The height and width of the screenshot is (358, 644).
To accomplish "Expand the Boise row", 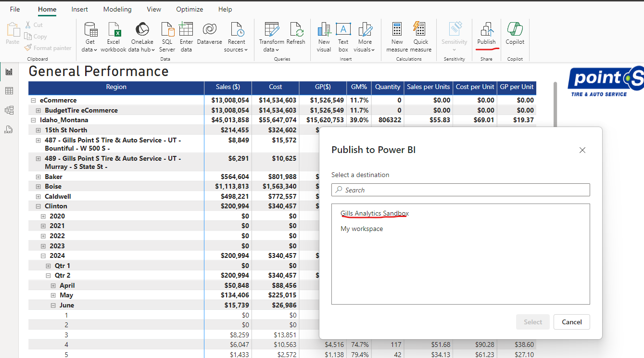I will pos(38,187).
